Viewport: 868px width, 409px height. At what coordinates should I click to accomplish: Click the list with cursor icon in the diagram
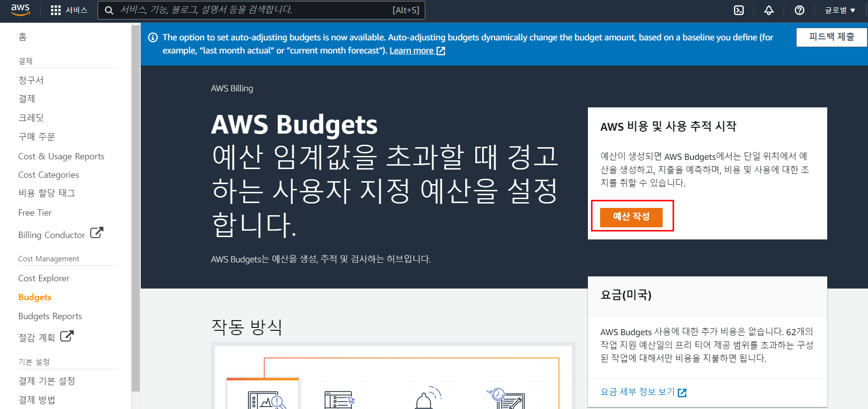340,400
